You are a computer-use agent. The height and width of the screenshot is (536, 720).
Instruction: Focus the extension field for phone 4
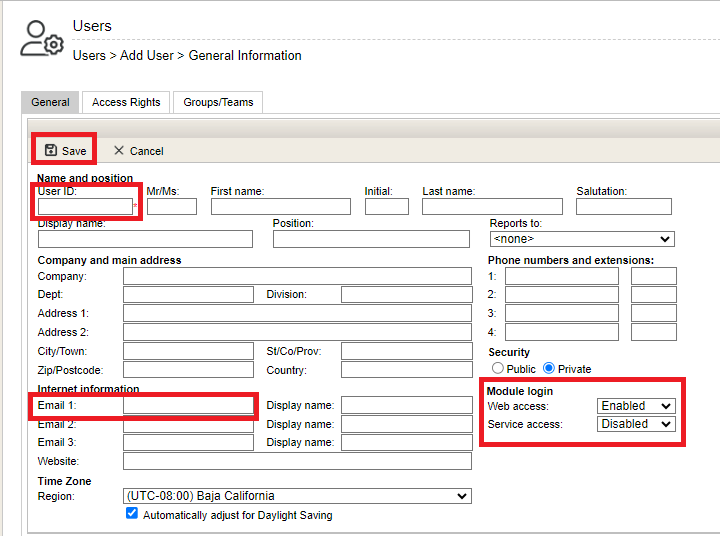click(x=654, y=332)
